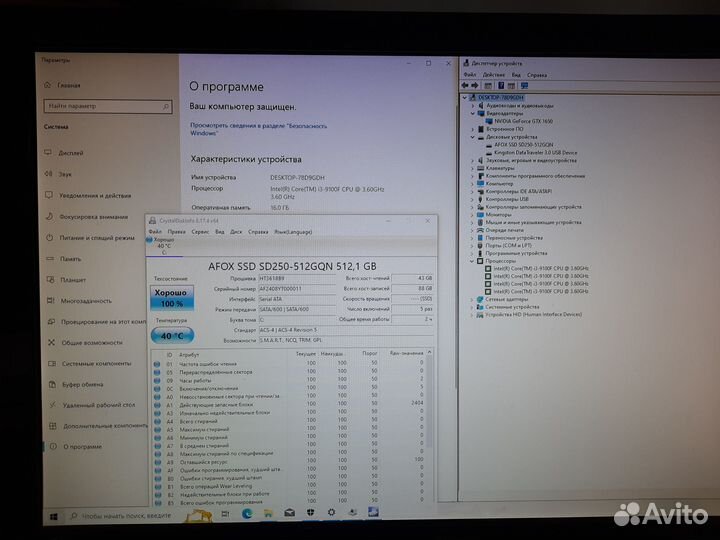The width and height of the screenshot is (720, 540).
Task: Open Общие возможности settings page
Action: coord(85,343)
